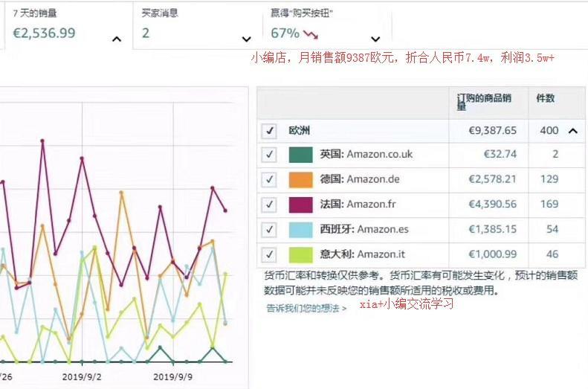Click the 2019/9/9 chart axis date
588x389 pixels.
(x=173, y=377)
